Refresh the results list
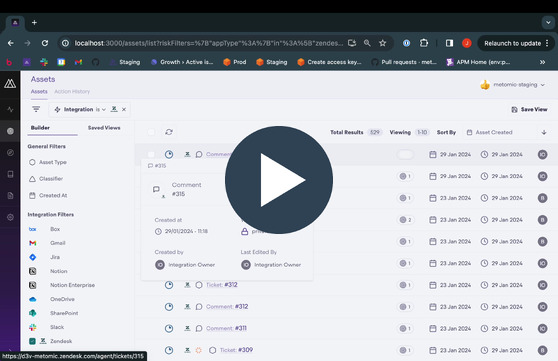The height and width of the screenshot is (361, 558). pos(169,132)
